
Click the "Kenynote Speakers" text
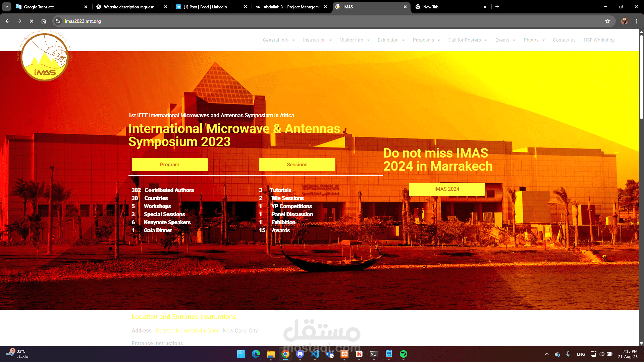point(167,222)
